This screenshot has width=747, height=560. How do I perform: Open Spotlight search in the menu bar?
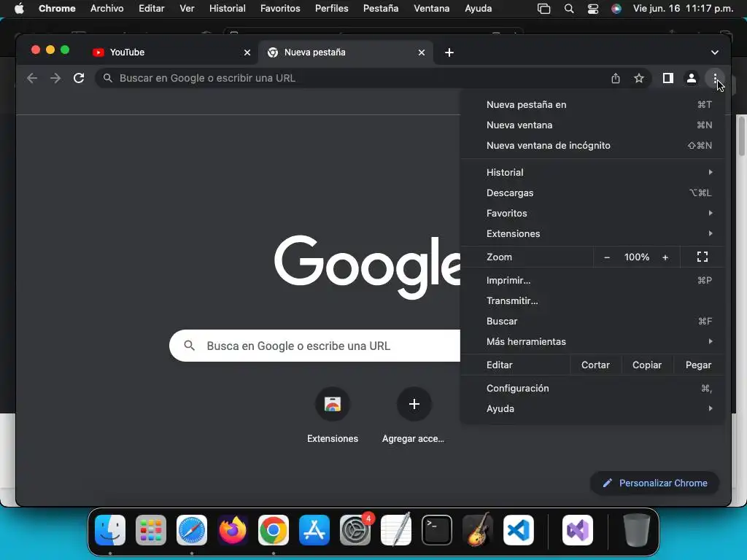(x=568, y=9)
